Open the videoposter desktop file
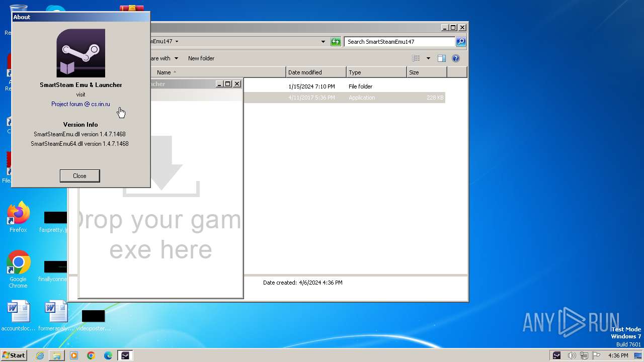The width and height of the screenshot is (644, 362). coord(93,320)
